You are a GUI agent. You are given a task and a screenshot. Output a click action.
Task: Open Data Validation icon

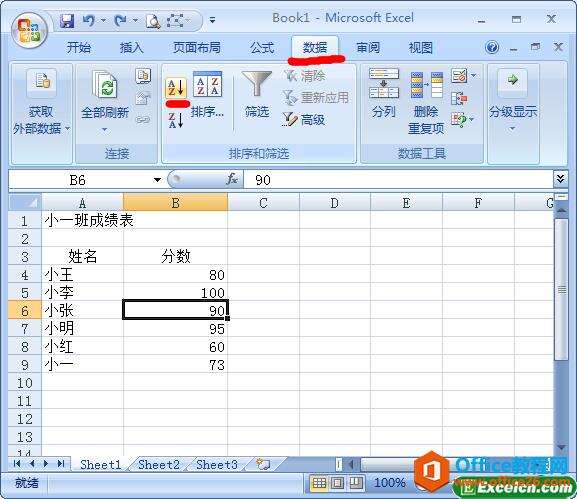tap(459, 76)
